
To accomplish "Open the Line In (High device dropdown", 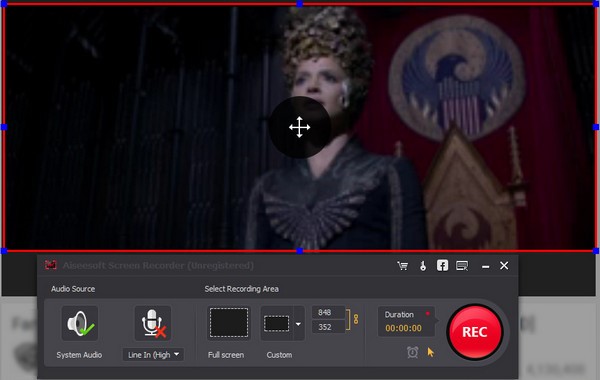I will [x=153, y=355].
